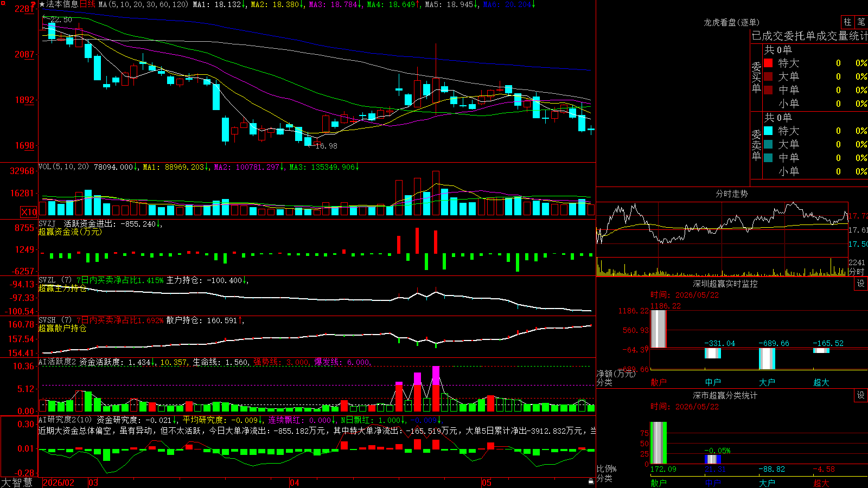The height and width of the screenshot is (488, 868).
Task: Open the red question mark help icon
Action: tap(34, 4)
